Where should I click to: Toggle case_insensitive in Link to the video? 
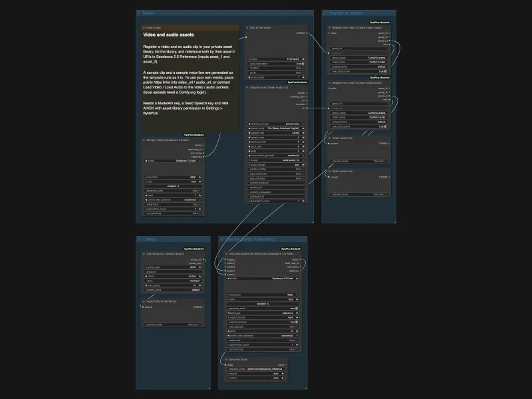(276, 63)
